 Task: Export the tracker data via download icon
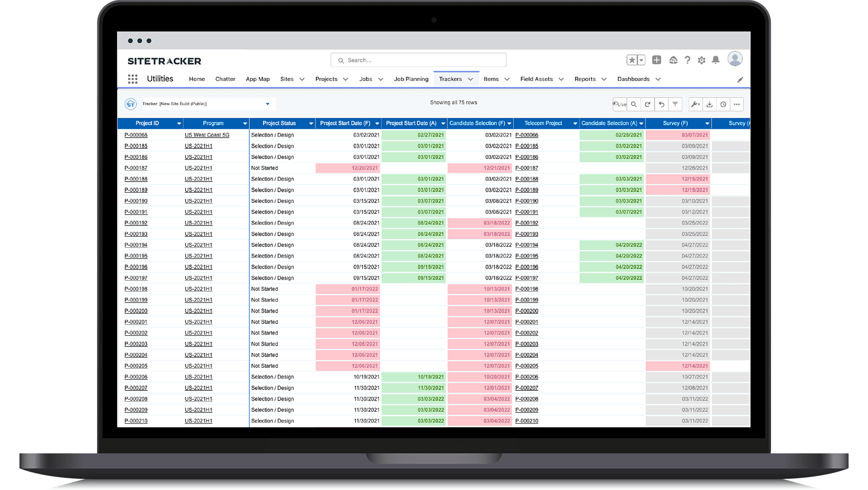pyautogui.click(x=709, y=104)
